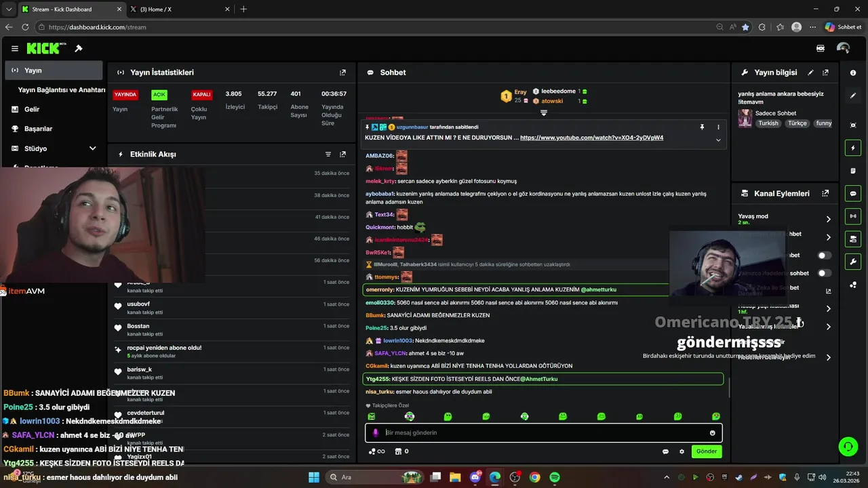Click username omerronly in chat
This screenshot has width=868, height=488.
pyautogui.click(x=379, y=289)
